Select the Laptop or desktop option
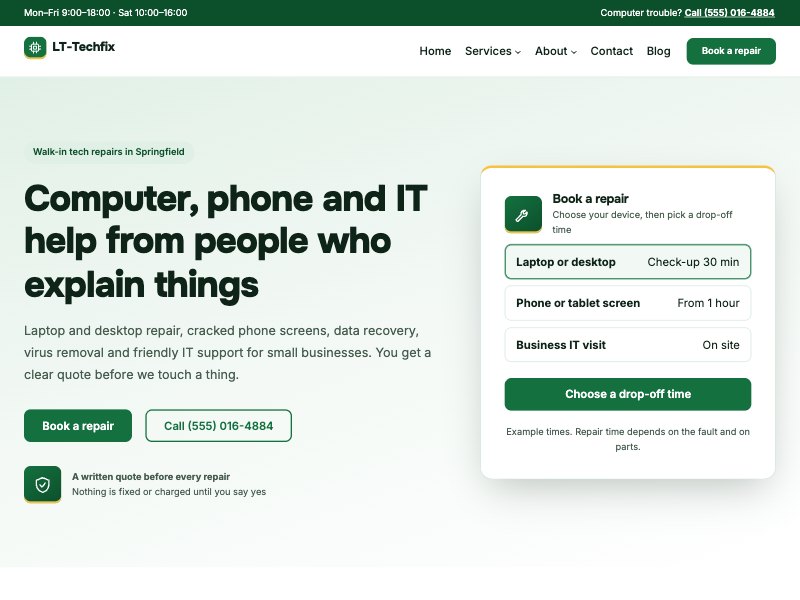This screenshot has width=800, height=600. 628,262
